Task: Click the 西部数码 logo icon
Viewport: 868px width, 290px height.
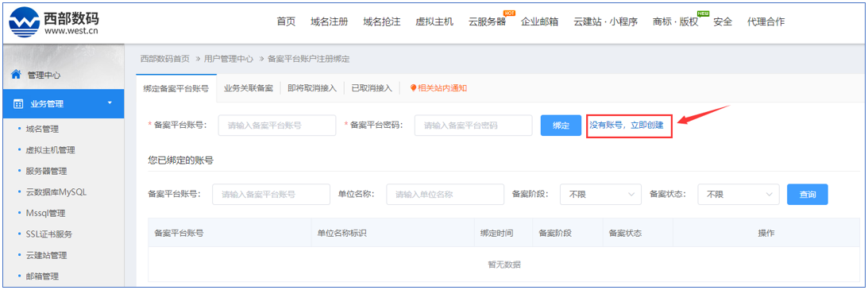Action: tap(25, 23)
